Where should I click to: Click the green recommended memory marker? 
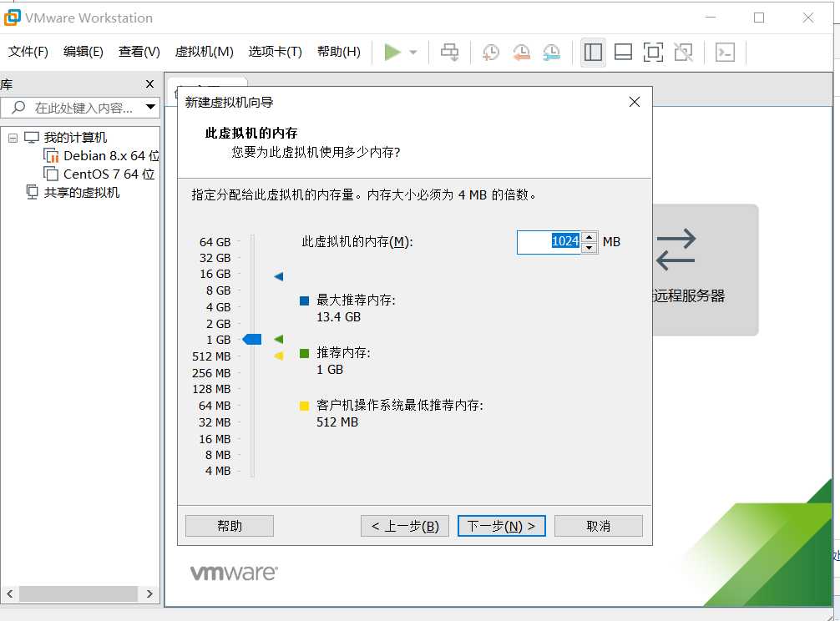(x=279, y=340)
